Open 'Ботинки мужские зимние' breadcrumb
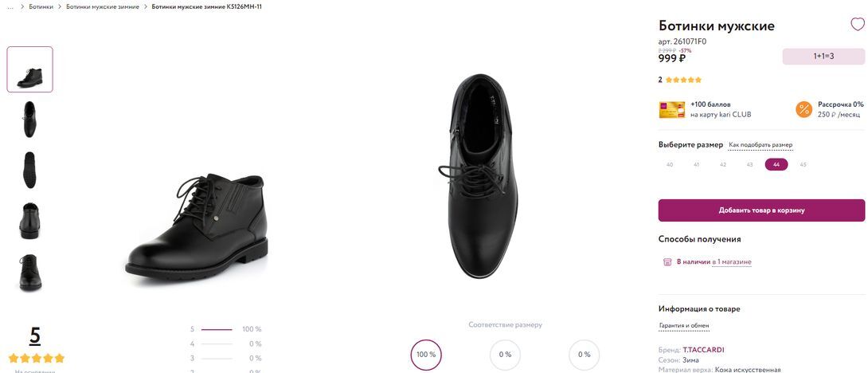This screenshot has width=868, height=373. [102, 6]
